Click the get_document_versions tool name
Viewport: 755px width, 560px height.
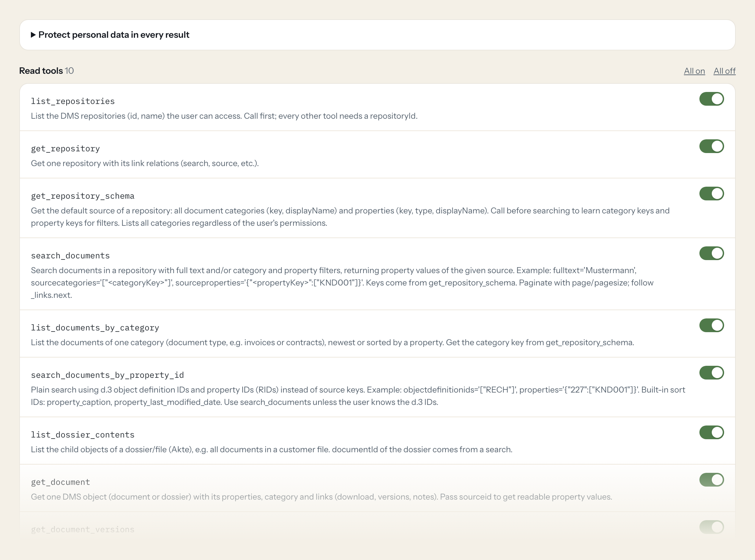point(83,529)
